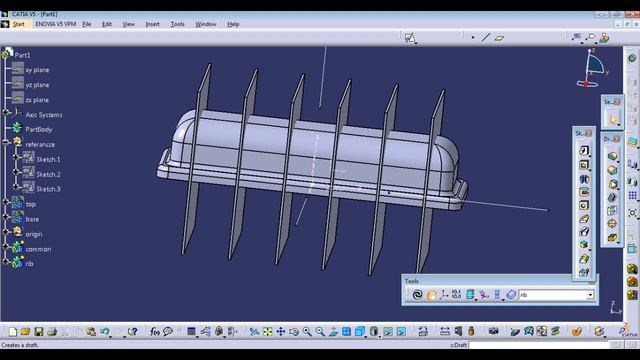Click the Axis System icon in Tools toolbar
This screenshot has width=640, height=360.
point(444,295)
